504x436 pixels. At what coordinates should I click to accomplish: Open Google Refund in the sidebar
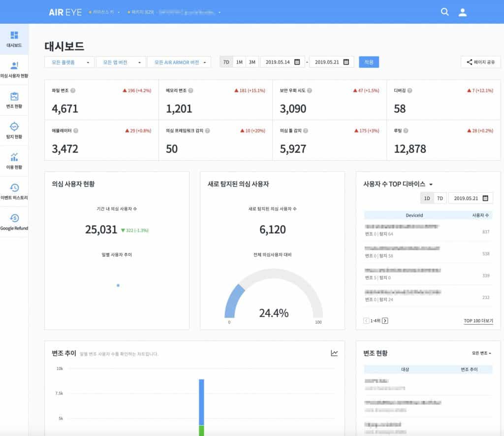click(14, 222)
